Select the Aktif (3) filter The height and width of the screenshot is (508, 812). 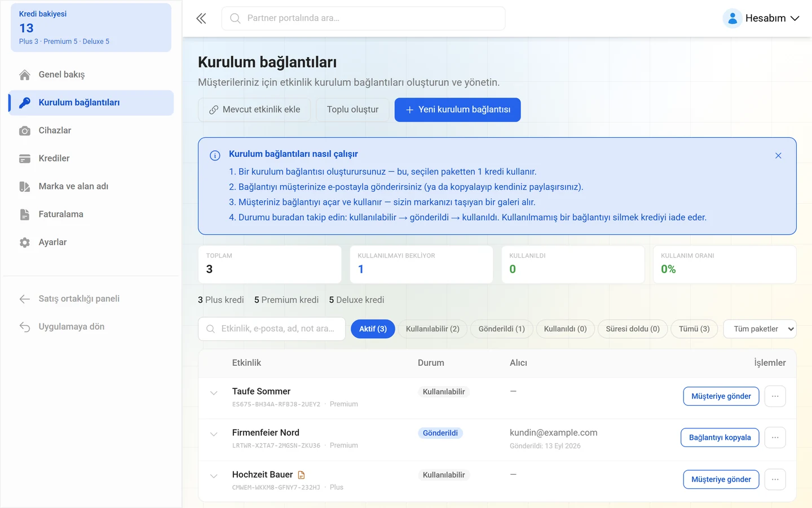pyautogui.click(x=373, y=329)
